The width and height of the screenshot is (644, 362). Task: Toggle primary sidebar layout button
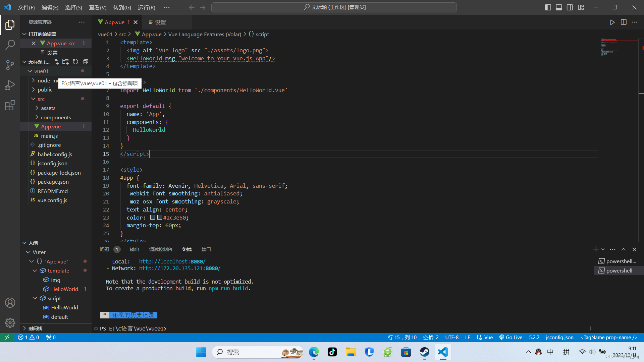click(x=548, y=7)
